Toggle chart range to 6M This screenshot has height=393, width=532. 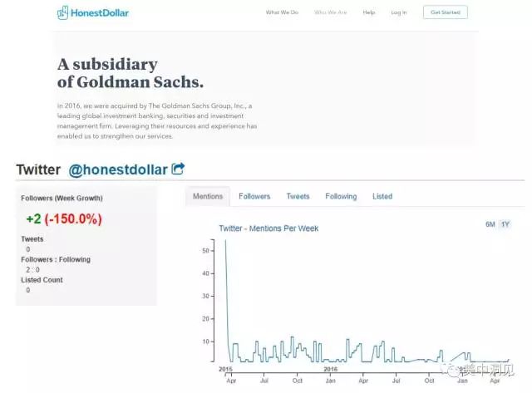tap(490, 225)
